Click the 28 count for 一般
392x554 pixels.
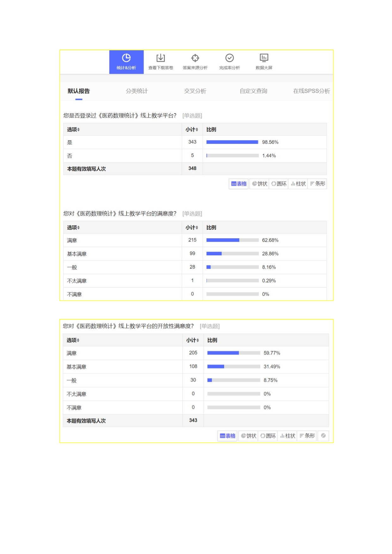point(192,267)
